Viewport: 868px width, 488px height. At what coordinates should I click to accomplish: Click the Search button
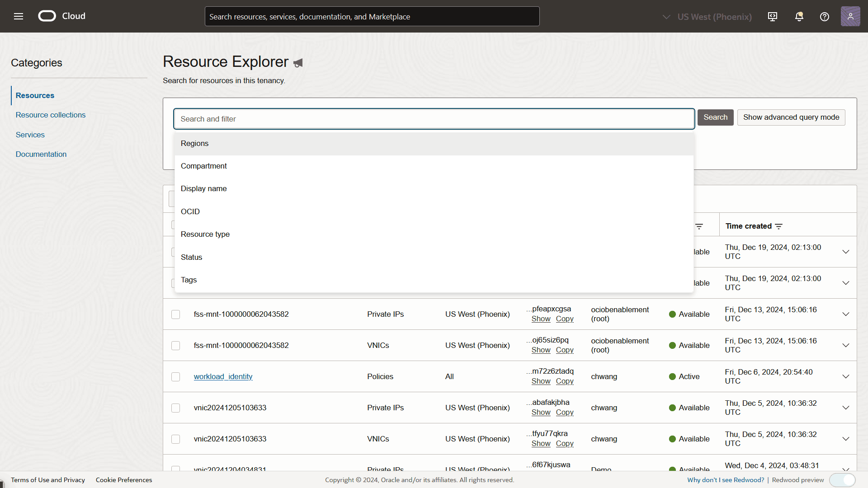pyautogui.click(x=715, y=117)
